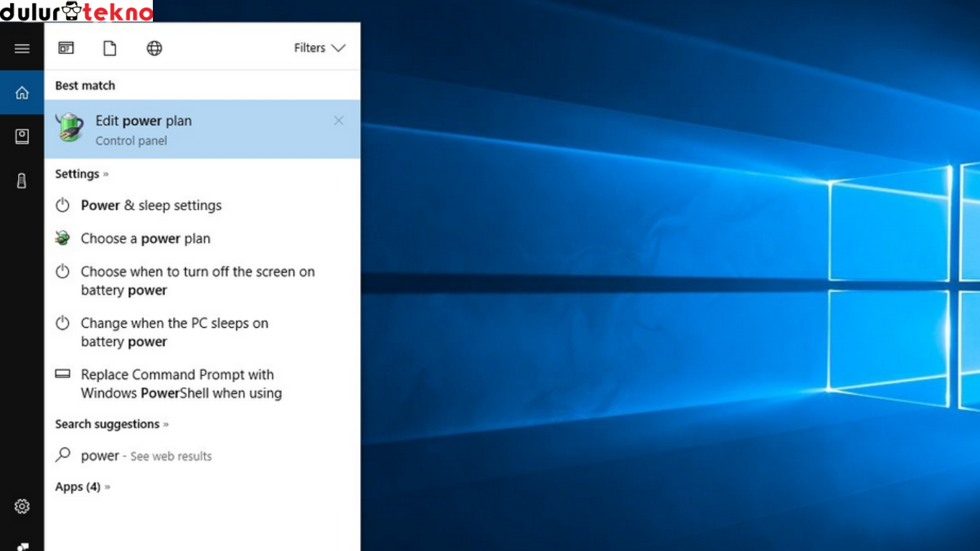Click the Control panel subtitle text
The width and height of the screenshot is (980, 551).
click(131, 141)
